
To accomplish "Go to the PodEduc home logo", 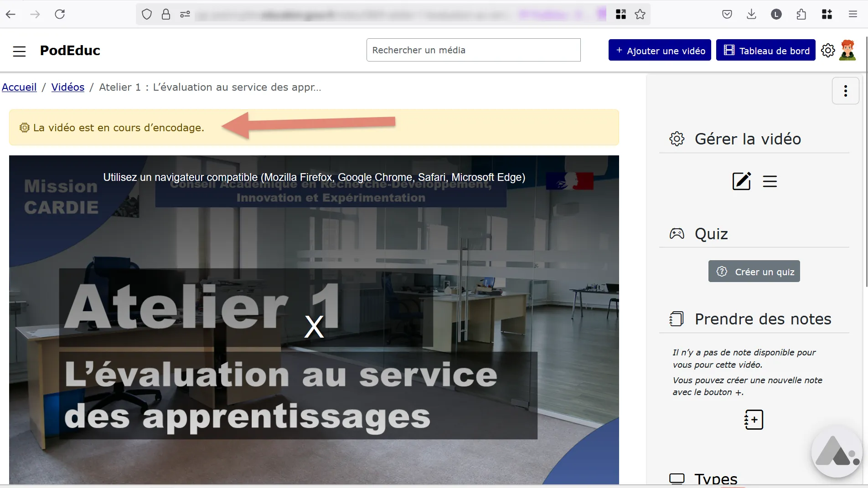I will pos(70,50).
